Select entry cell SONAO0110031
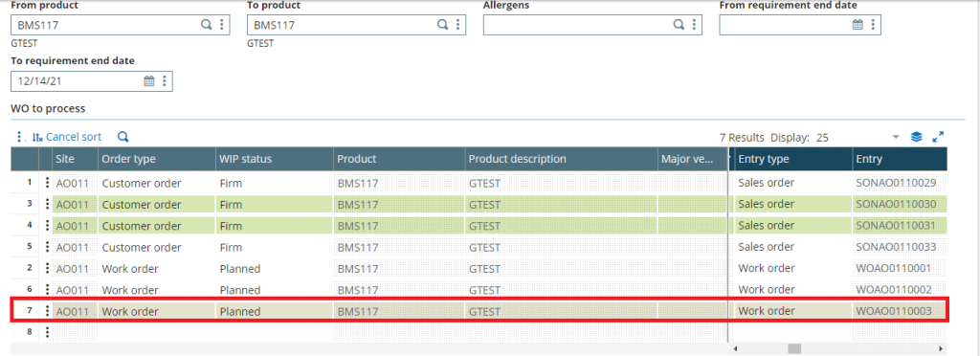The height and width of the screenshot is (356, 980). tap(900, 226)
